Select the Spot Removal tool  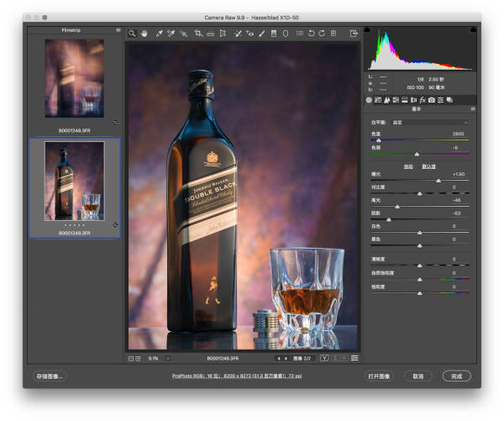click(x=238, y=33)
